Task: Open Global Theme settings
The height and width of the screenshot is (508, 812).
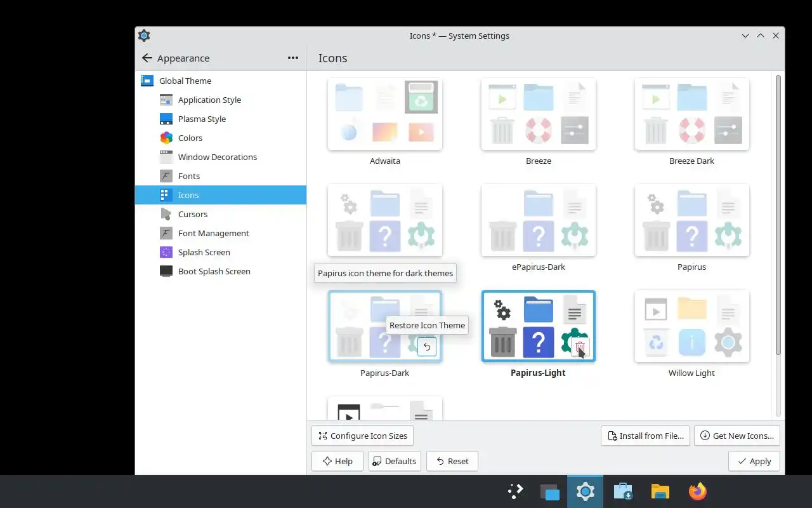Action: pos(221,81)
